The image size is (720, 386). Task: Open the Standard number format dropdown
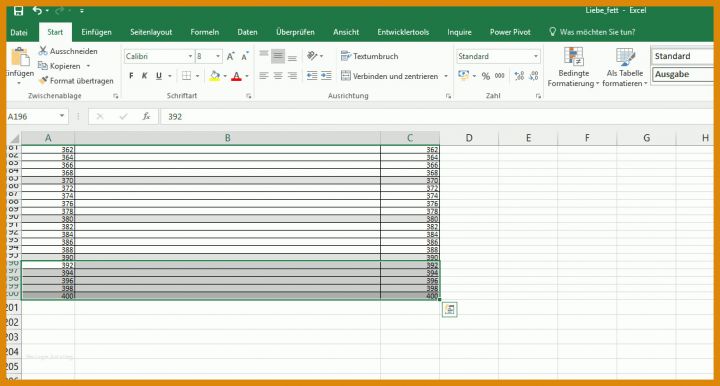point(535,56)
